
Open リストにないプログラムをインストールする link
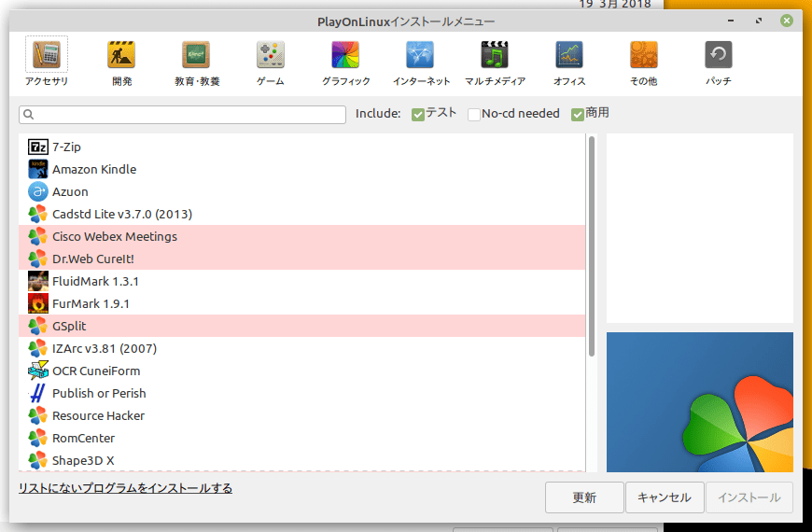tap(125, 488)
